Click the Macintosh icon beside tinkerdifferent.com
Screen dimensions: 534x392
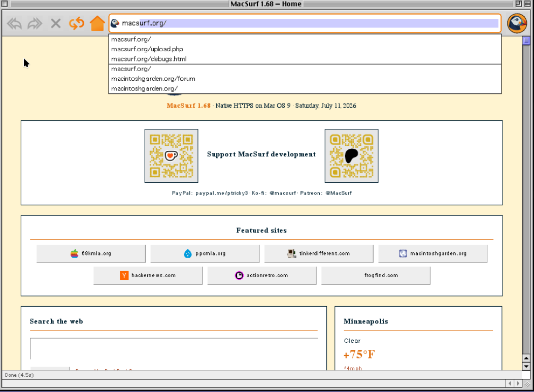pyautogui.click(x=291, y=253)
